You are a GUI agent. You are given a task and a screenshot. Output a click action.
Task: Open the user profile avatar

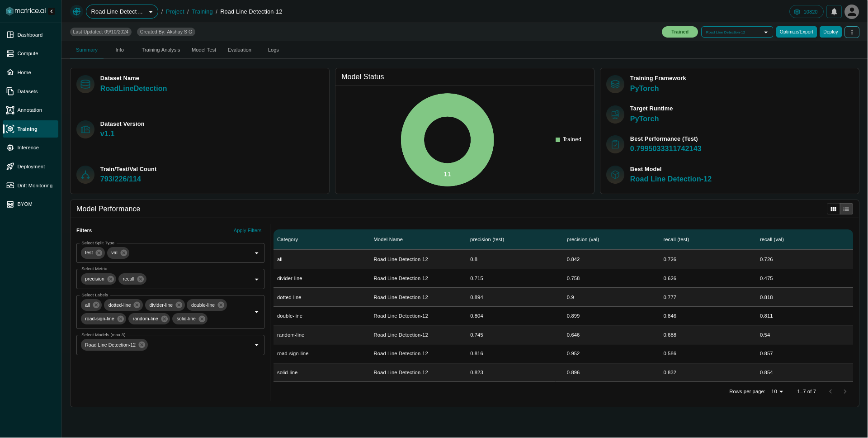click(852, 12)
